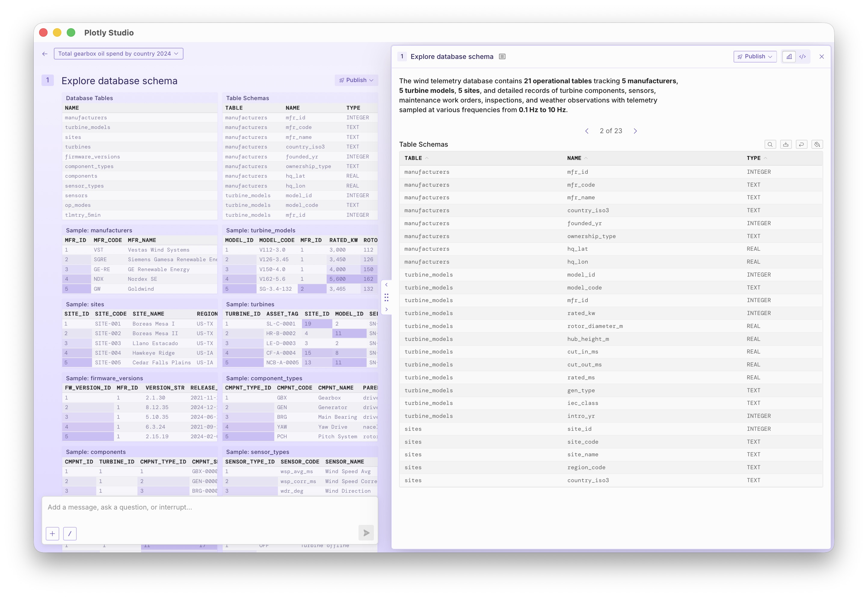Open the project title dropdown
The image size is (868, 597).
118,54
